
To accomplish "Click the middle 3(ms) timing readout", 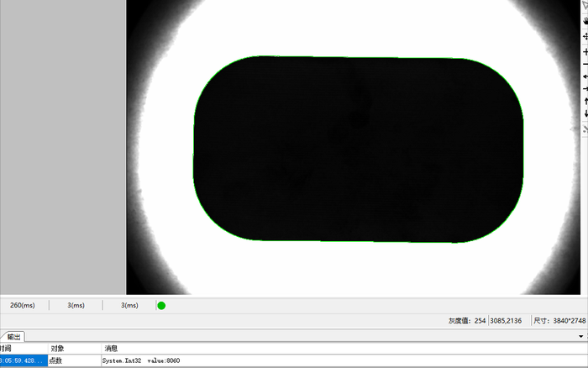I will pyautogui.click(x=76, y=305).
